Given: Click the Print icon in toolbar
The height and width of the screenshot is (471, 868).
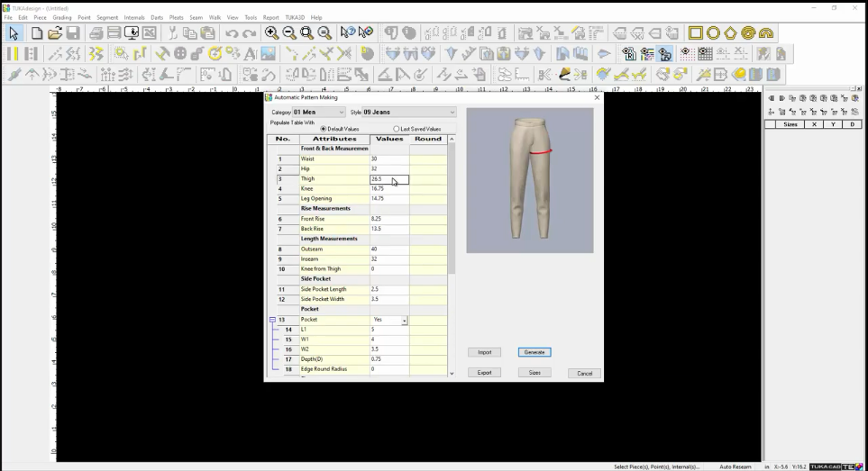Looking at the screenshot, I should coord(96,33).
